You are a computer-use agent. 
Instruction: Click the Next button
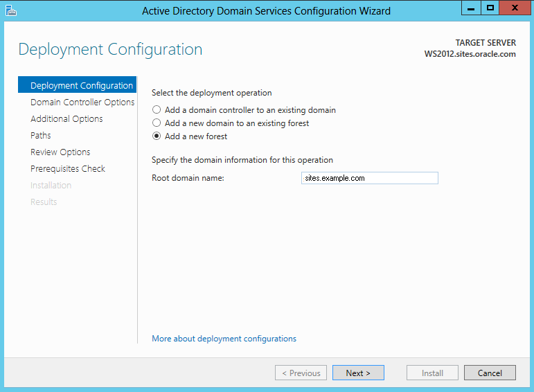point(358,373)
